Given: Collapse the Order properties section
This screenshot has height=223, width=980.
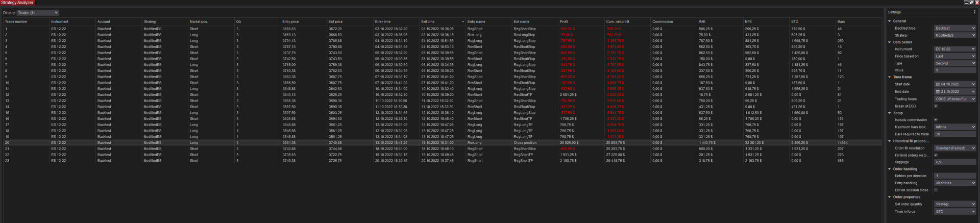Looking at the screenshot, I should [x=890, y=197].
